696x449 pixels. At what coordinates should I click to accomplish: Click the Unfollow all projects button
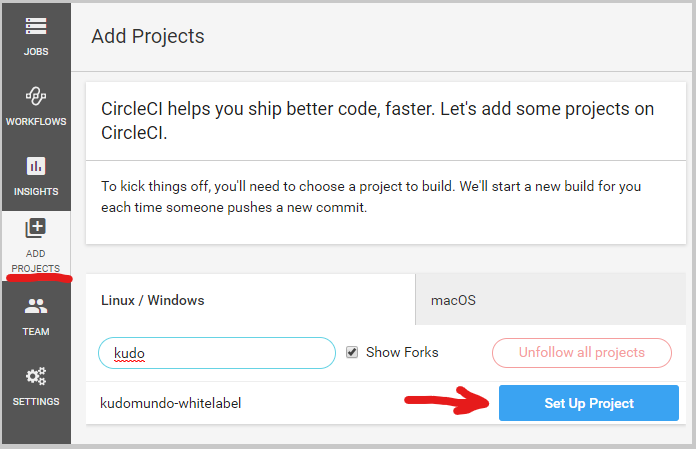[x=581, y=353]
